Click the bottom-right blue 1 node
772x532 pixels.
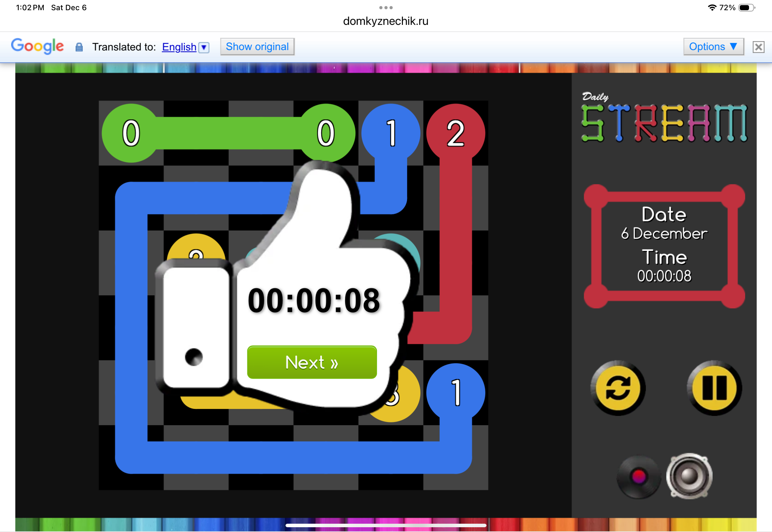[x=455, y=393]
